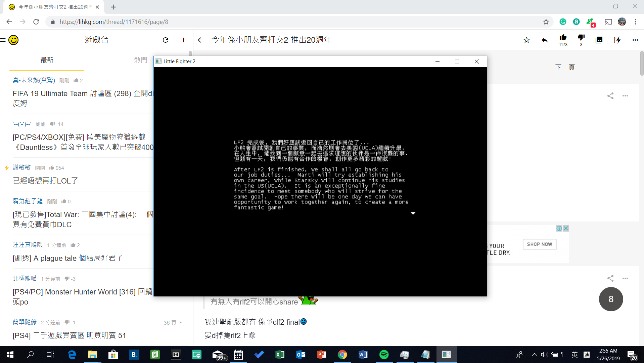The height and width of the screenshot is (363, 644).
Task: Open lower post's more-options ellipsis
Action: click(x=625, y=278)
